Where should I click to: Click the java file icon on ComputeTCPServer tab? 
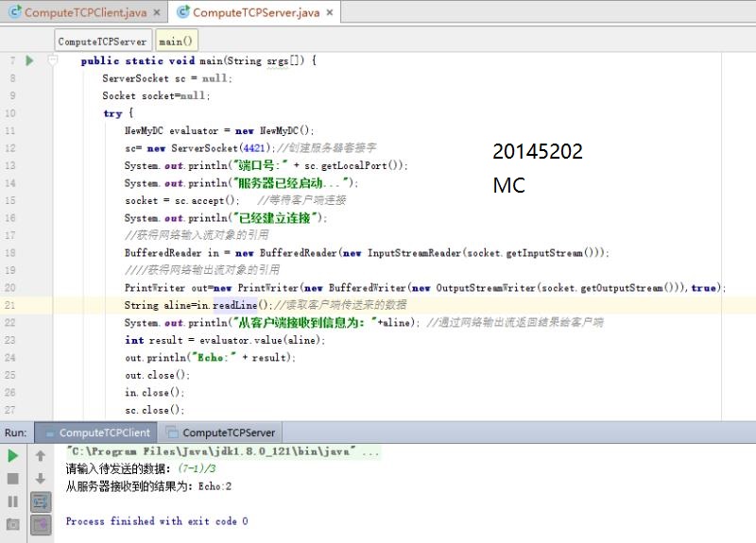click(183, 12)
